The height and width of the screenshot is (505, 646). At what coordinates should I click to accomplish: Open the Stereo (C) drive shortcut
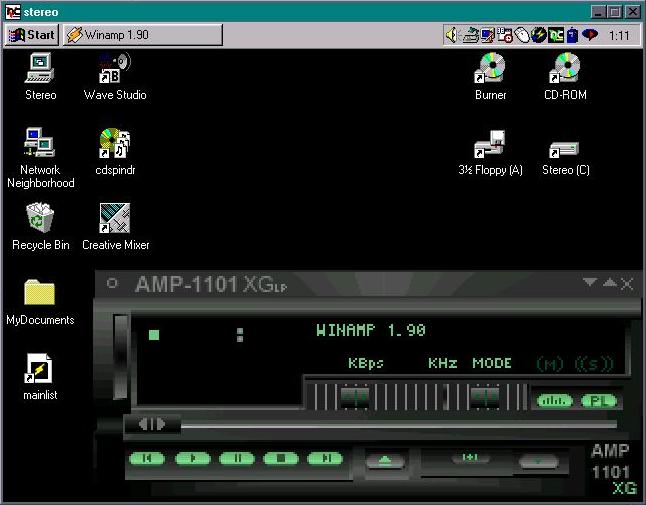565,158
